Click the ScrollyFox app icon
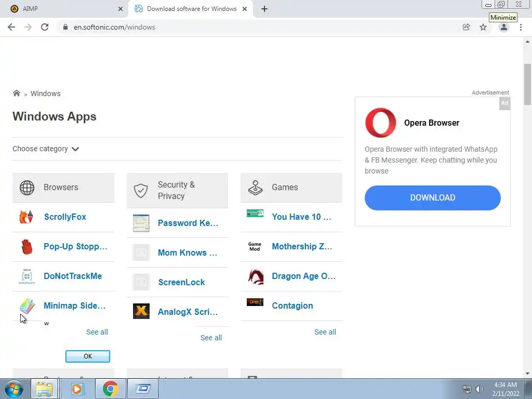The width and height of the screenshot is (532, 399). (x=26, y=217)
